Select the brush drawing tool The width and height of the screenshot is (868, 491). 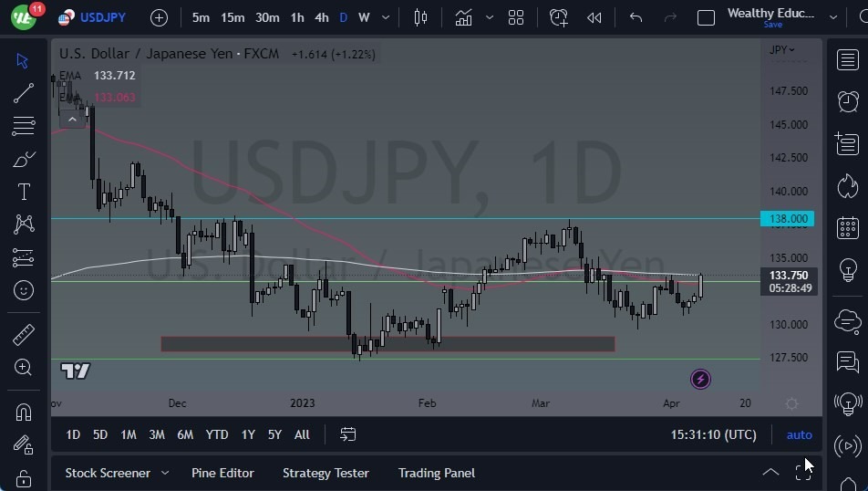click(24, 160)
